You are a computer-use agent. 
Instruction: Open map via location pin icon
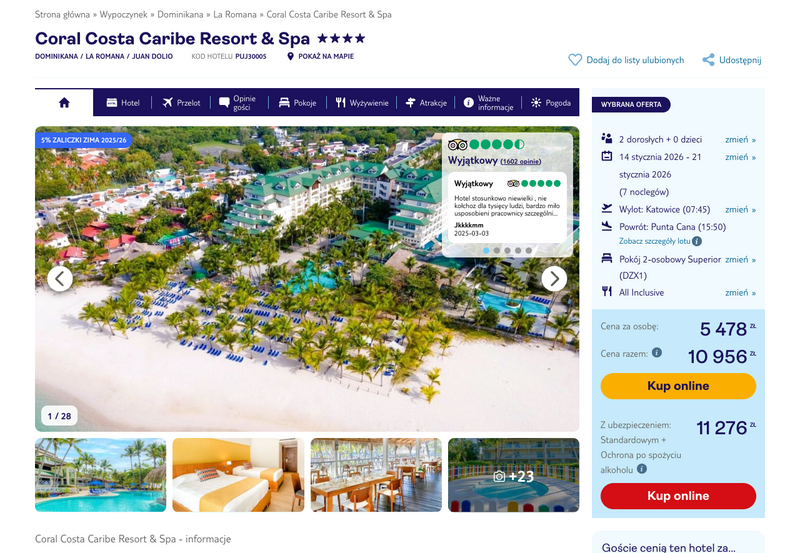click(x=290, y=56)
